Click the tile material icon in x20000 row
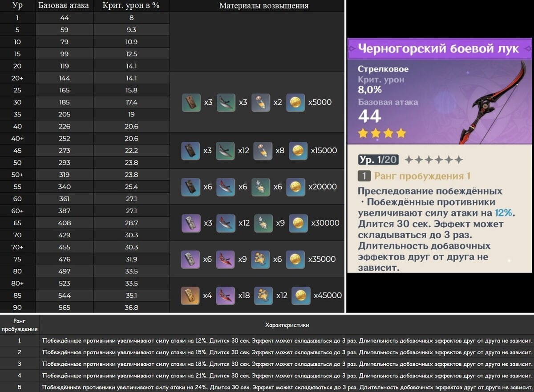Viewport: 534px width, 392px height. [190, 187]
